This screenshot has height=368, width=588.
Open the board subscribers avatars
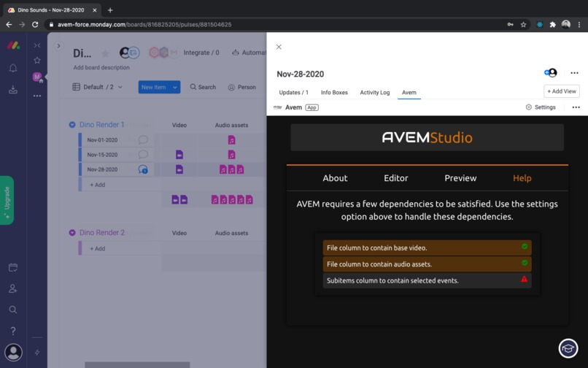pos(129,53)
